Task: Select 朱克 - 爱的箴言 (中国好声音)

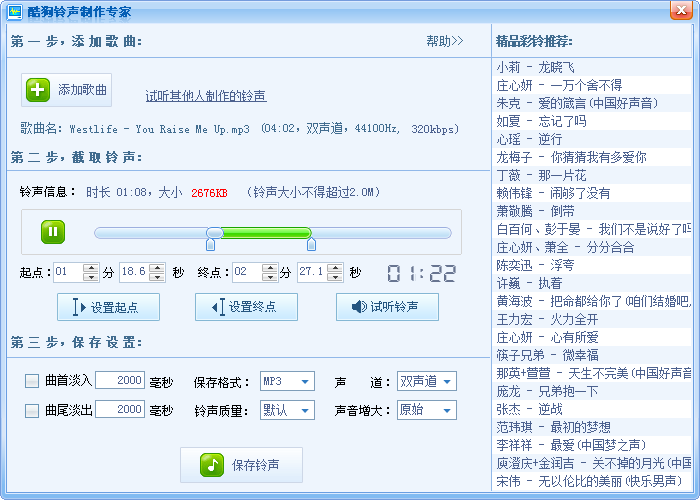Action: point(592,103)
